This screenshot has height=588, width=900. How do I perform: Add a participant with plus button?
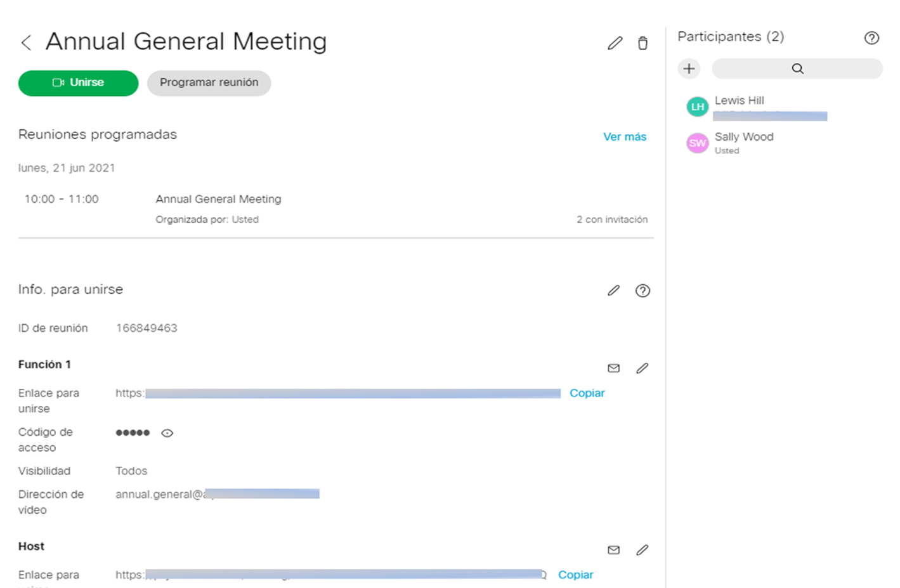click(689, 69)
